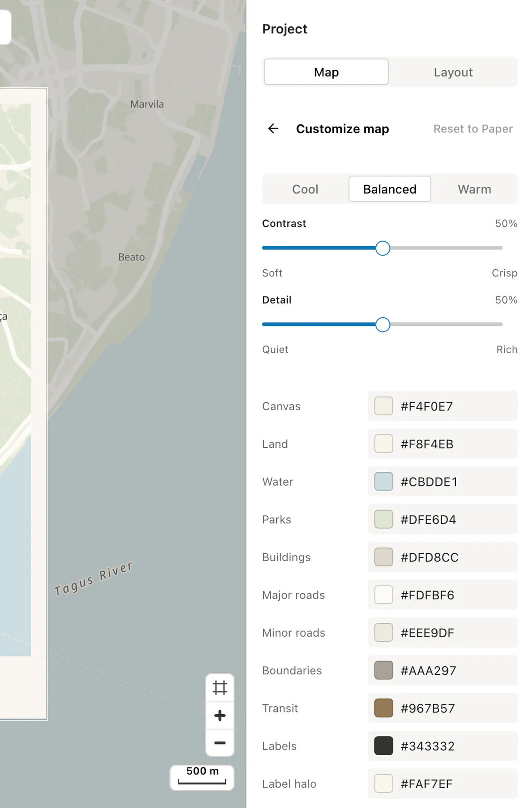Open the Transit color swatch
532x808 pixels.
[x=384, y=708]
